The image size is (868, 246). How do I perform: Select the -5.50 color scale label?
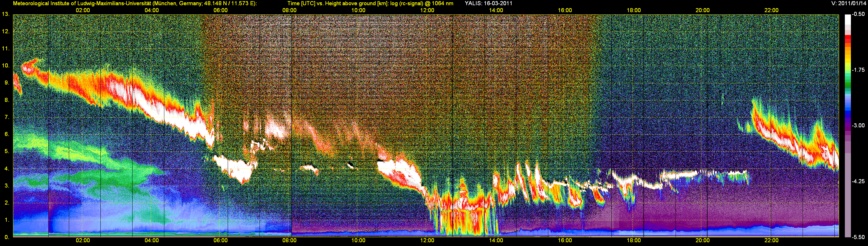(x=858, y=237)
